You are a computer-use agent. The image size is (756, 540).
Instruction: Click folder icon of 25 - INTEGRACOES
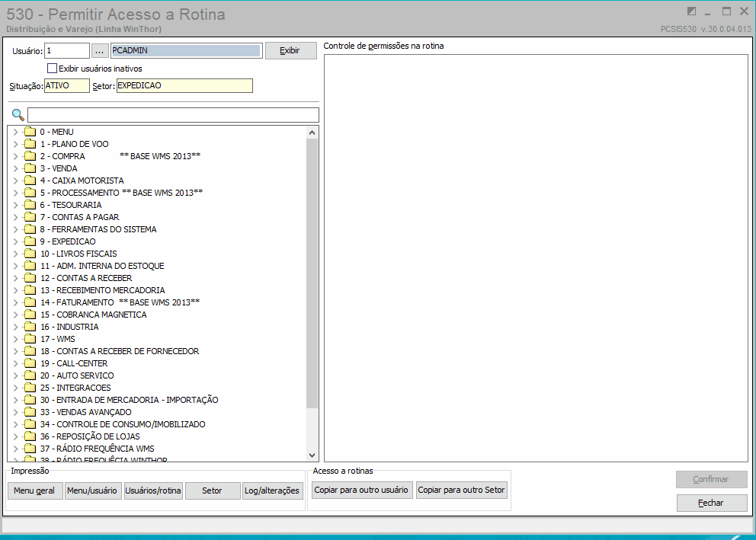[30, 388]
